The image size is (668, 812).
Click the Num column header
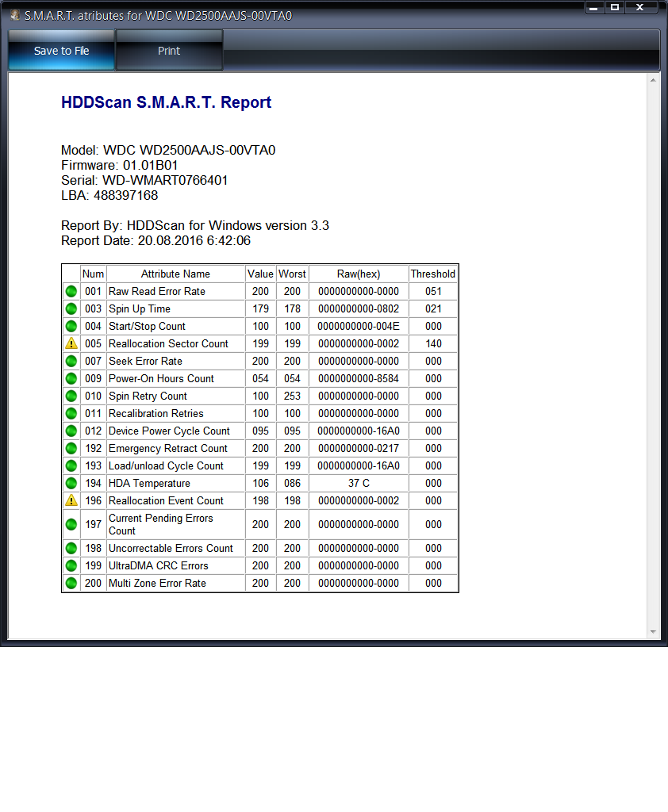coord(94,274)
